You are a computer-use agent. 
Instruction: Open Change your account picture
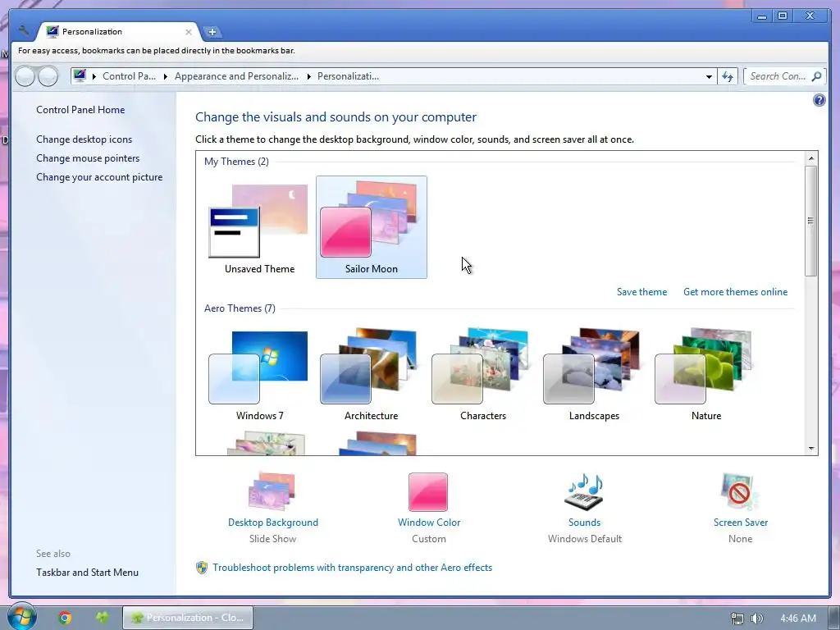pos(99,177)
